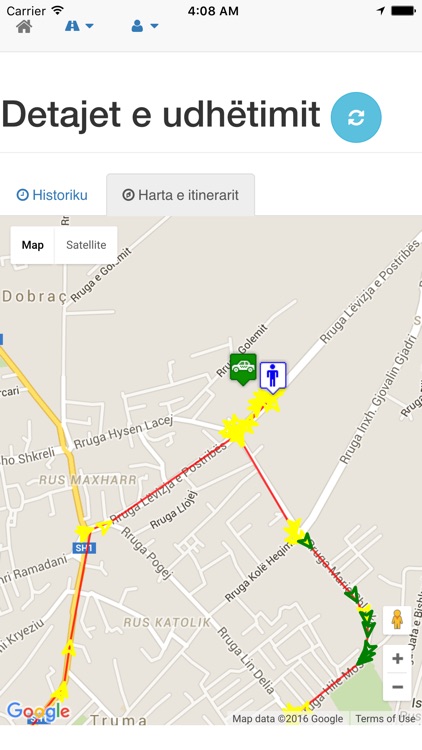Viewport: 422px width, 750px height.
Task: Click the Google logo on map
Action: click(x=38, y=711)
